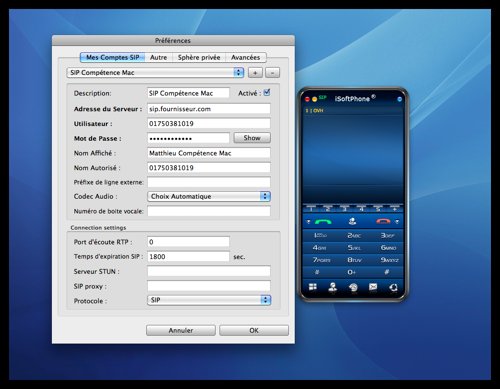Click the Nom Autorisé field
500x389 pixels.
pos(209,168)
